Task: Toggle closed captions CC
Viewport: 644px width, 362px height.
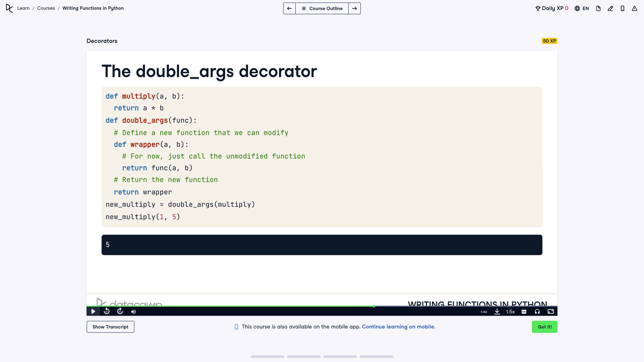Action: click(524, 312)
